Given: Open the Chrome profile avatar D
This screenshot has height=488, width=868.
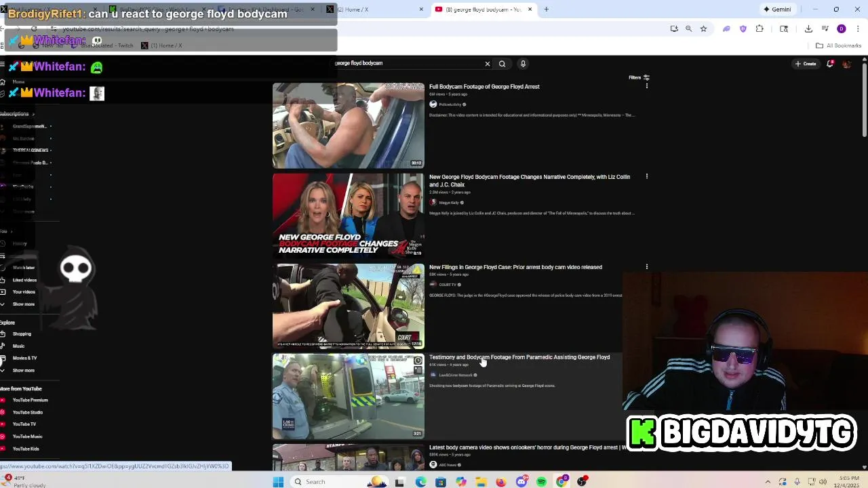Looking at the screenshot, I should tap(842, 28).
